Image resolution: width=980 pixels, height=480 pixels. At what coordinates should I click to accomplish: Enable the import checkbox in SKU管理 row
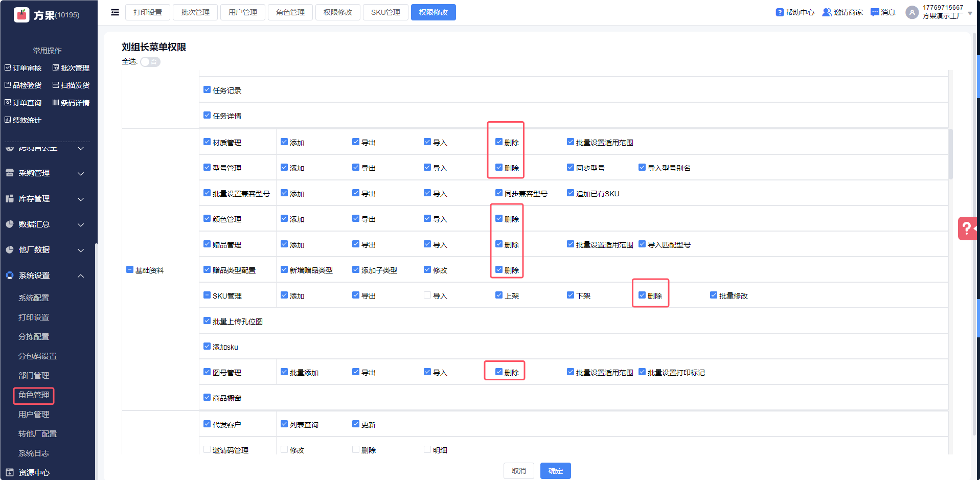pyautogui.click(x=427, y=295)
